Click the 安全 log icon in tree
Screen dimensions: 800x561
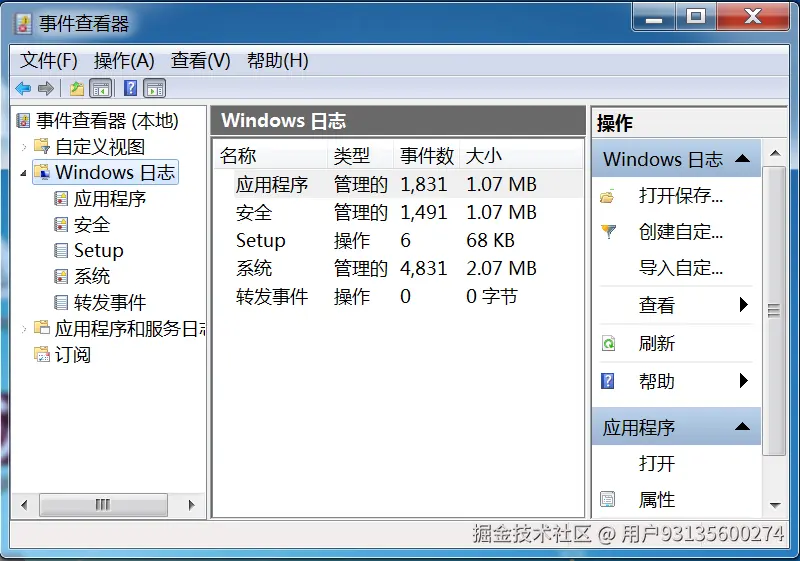(x=61, y=224)
